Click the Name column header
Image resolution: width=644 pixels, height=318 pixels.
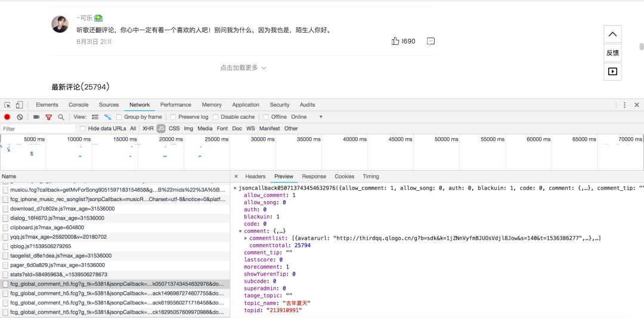[115, 176]
